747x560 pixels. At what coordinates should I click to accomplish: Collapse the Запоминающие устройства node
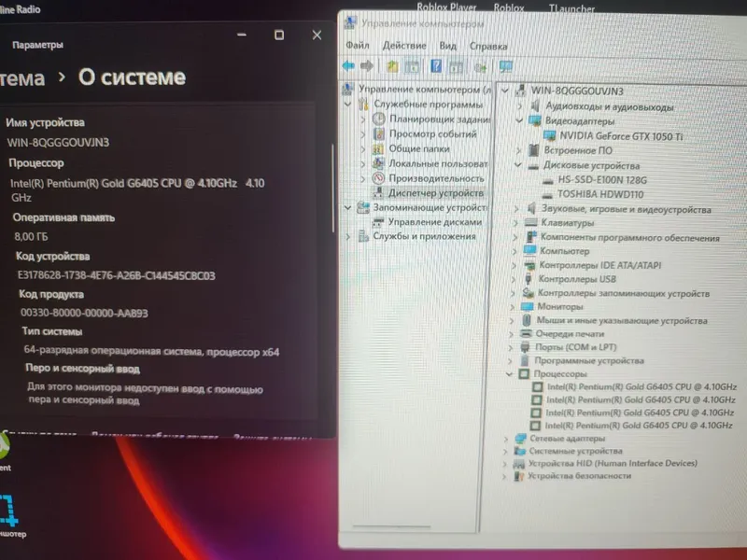pyautogui.click(x=347, y=207)
